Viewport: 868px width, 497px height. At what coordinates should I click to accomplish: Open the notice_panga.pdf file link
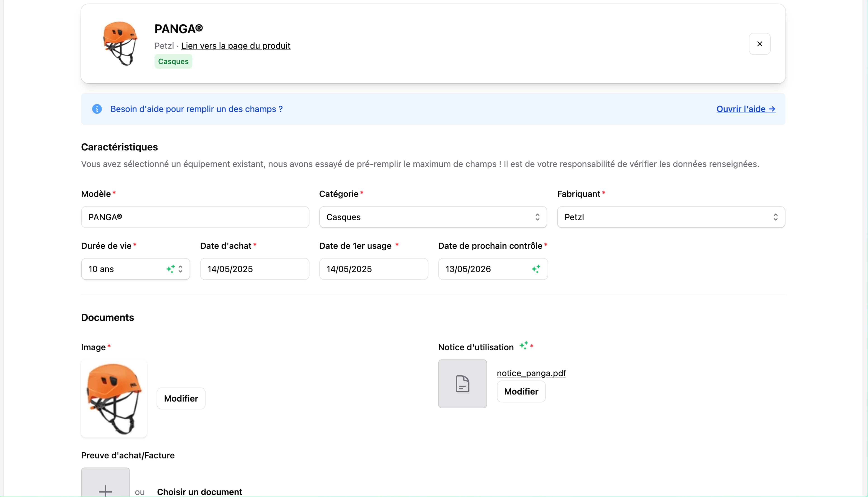pyautogui.click(x=531, y=373)
